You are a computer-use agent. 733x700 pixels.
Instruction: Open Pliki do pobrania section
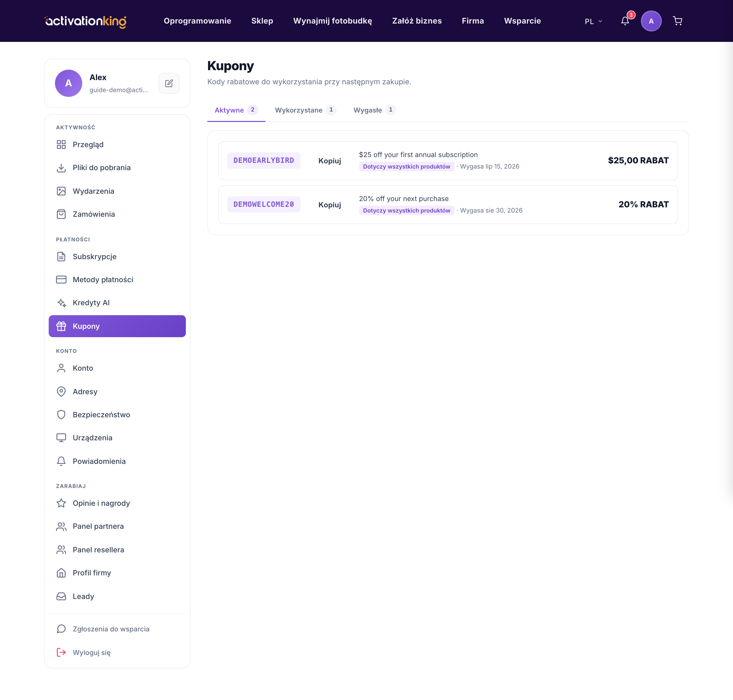click(x=117, y=168)
